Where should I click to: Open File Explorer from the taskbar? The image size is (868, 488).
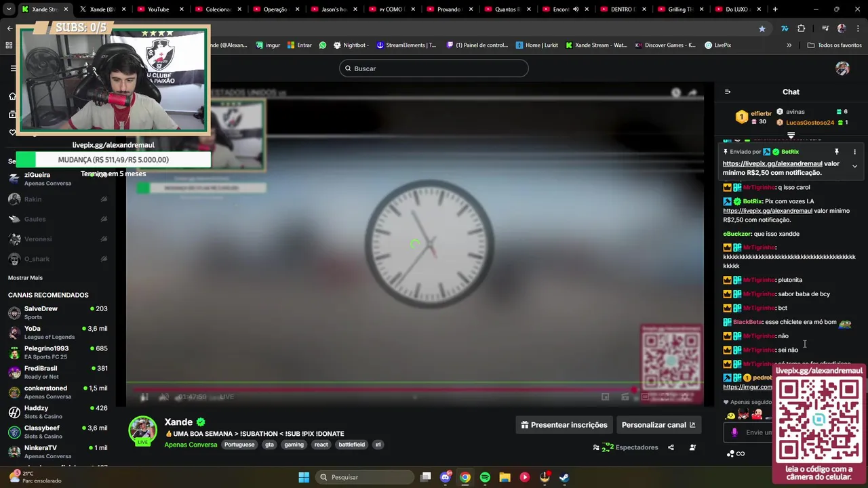[x=505, y=477]
